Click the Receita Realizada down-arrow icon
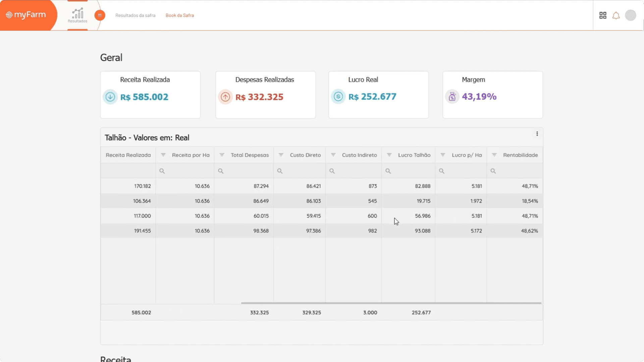 110,97
